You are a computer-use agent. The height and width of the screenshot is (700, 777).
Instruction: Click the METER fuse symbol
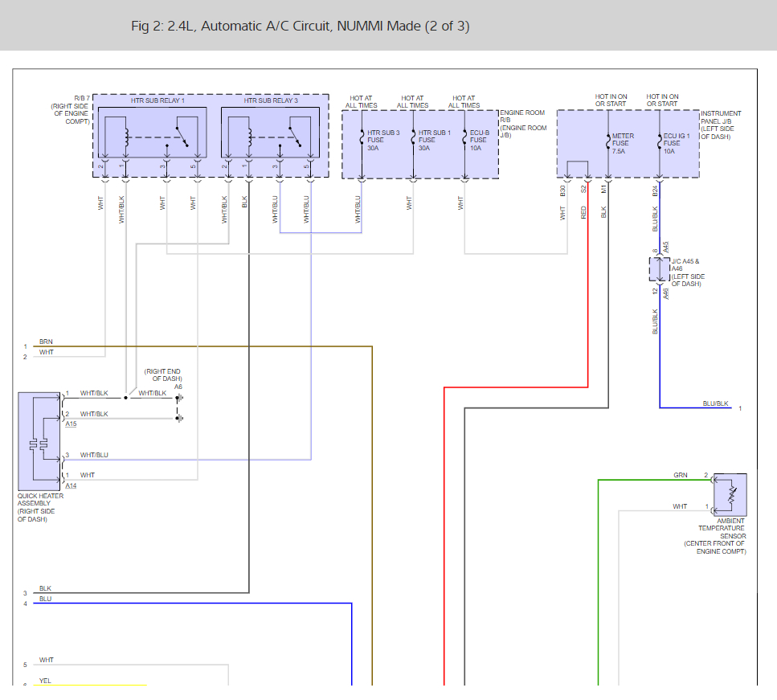click(x=608, y=142)
